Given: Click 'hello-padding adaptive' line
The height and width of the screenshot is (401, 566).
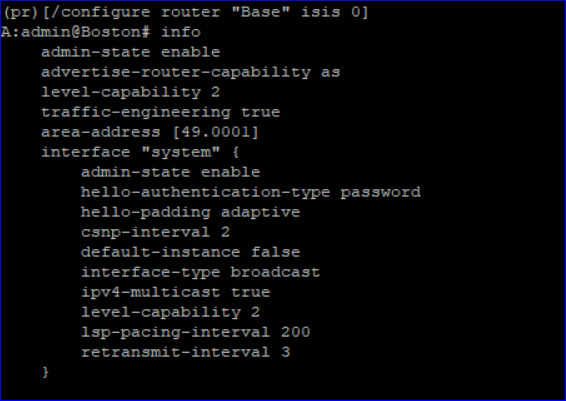Looking at the screenshot, I should click(190, 212).
